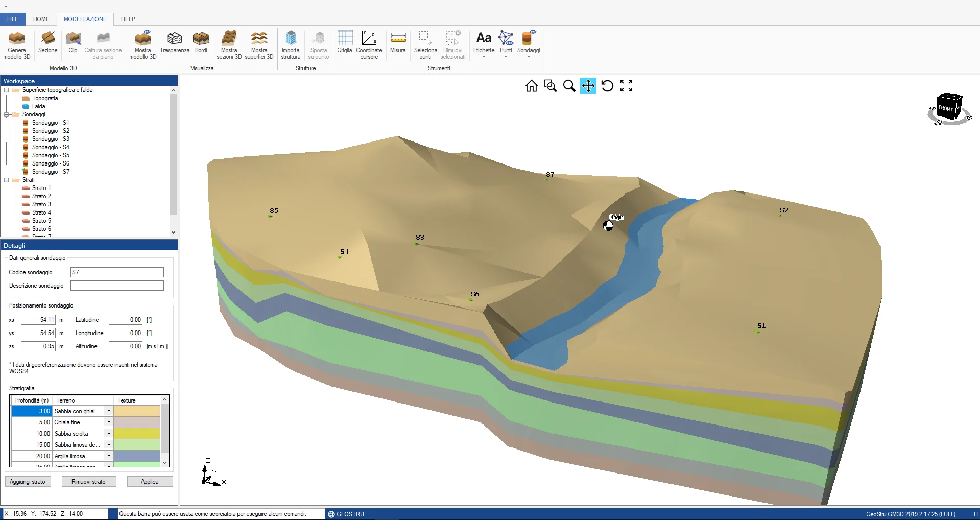This screenshot has height=520, width=980.
Task: Click Mostra superfici 3D
Action: [x=259, y=45]
